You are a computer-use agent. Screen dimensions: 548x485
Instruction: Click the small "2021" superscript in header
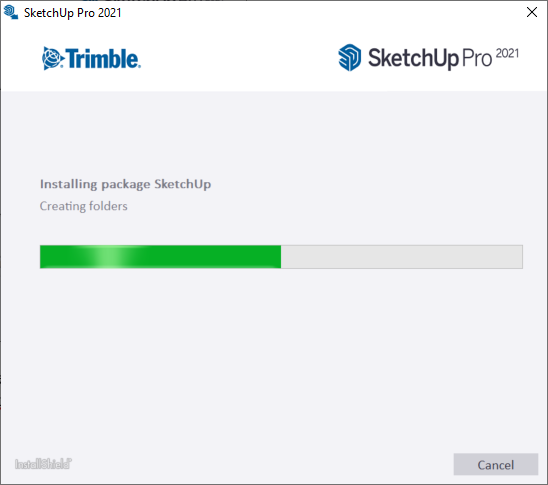pos(507,53)
